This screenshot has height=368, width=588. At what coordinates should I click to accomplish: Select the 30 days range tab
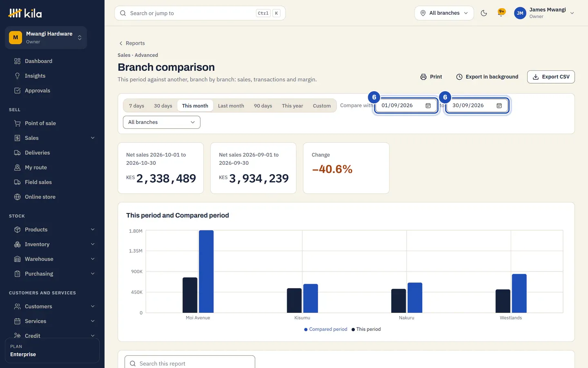pos(163,105)
